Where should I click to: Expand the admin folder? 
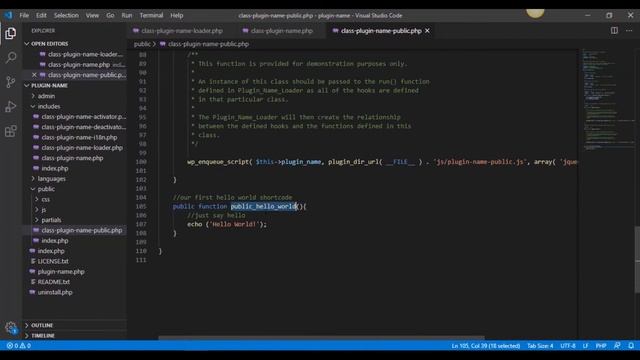46,96
